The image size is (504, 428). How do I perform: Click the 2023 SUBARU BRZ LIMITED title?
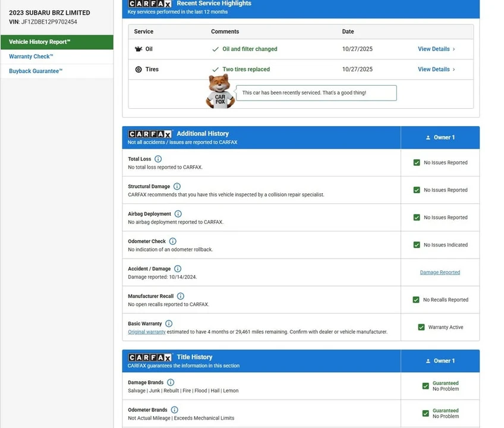49,13
